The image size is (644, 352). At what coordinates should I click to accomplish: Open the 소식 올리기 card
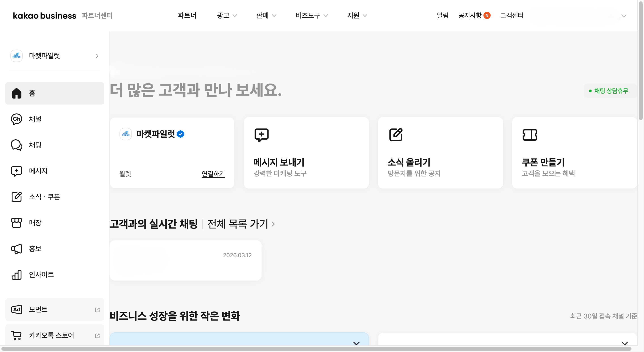pyautogui.click(x=440, y=153)
